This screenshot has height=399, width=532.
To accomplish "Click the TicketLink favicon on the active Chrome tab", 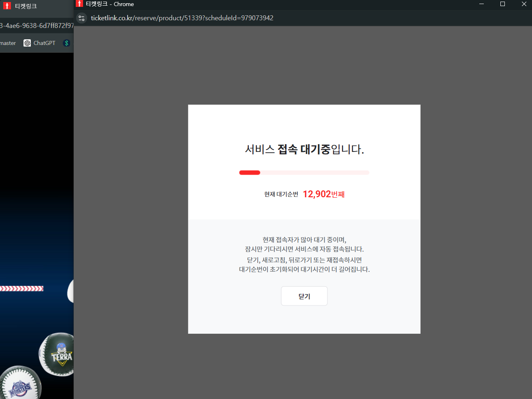I will tap(79, 4).
